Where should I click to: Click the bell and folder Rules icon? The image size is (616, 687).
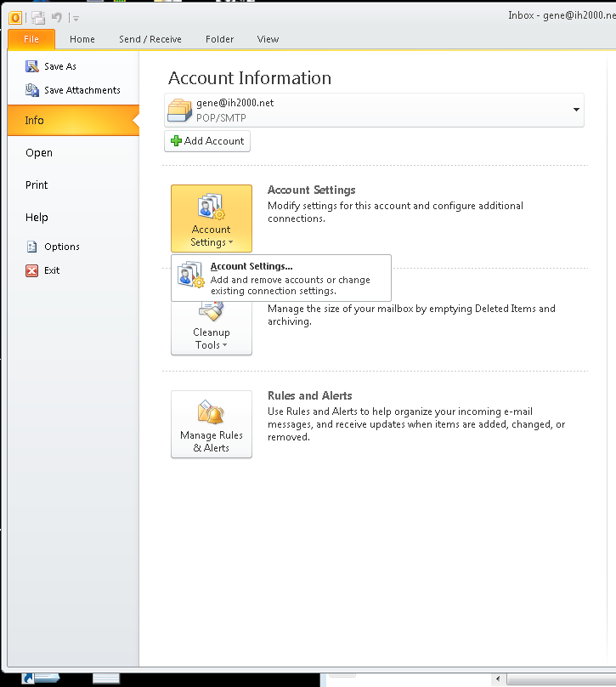pos(211,412)
